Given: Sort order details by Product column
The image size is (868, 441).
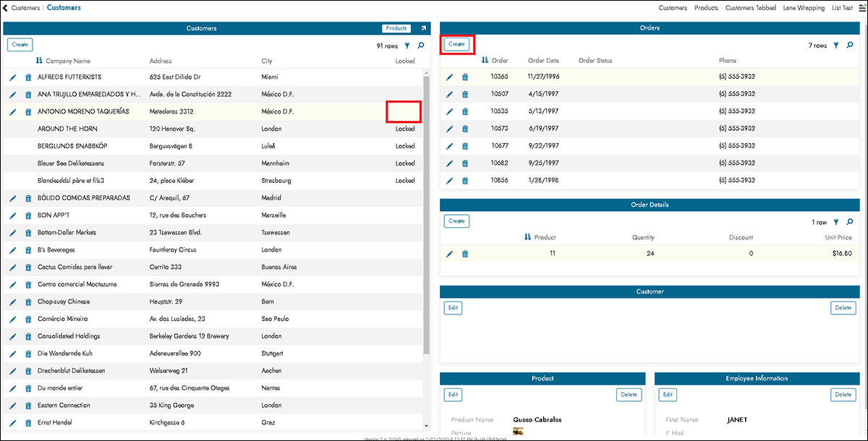Looking at the screenshot, I should click(545, 237).
